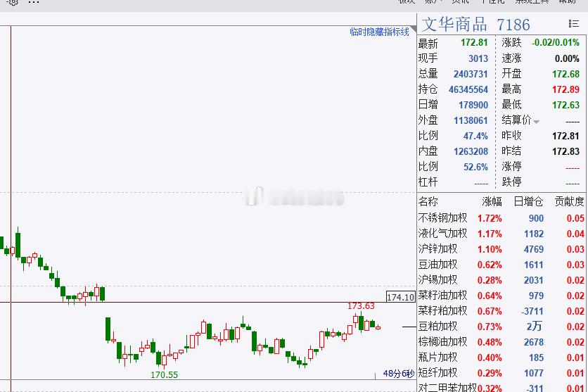Click the 杠杆 label in the quote panel
Image resolution: width=588 pixels, height=392 pixels.
(x=428, y=182)
